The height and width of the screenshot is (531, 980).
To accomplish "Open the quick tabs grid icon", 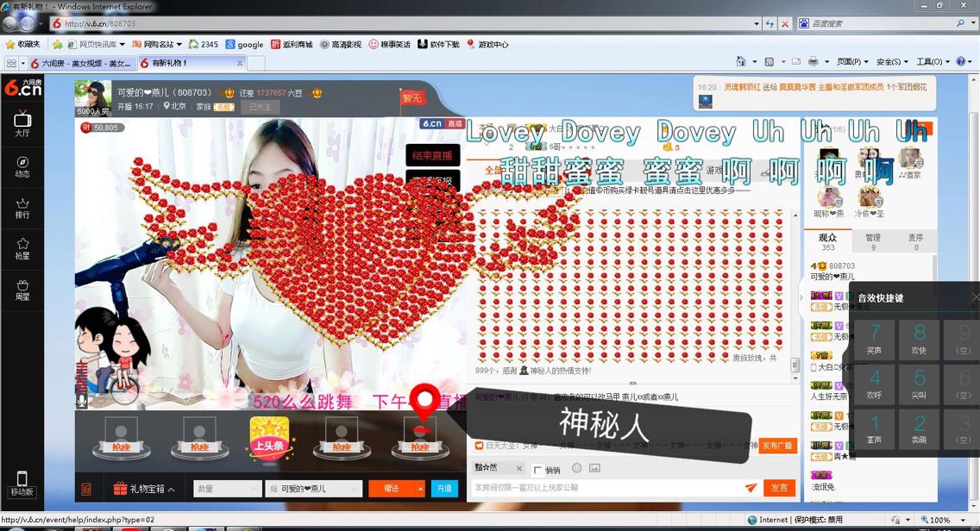I will [x=11, y=63].
